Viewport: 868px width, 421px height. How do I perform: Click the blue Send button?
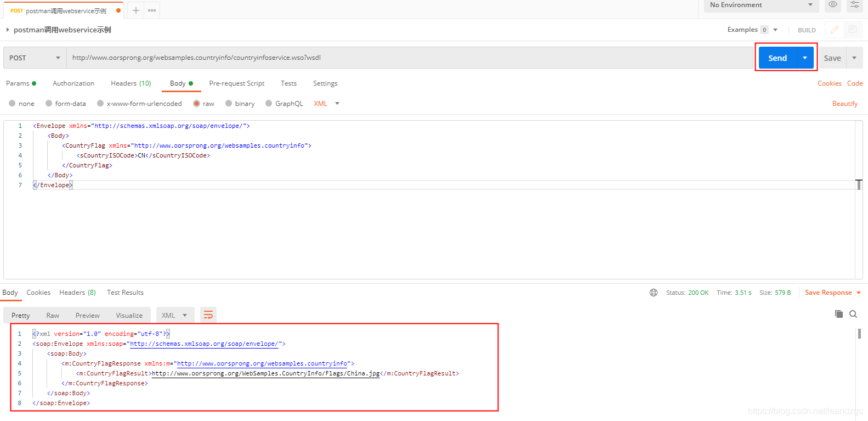pos(777,58)
